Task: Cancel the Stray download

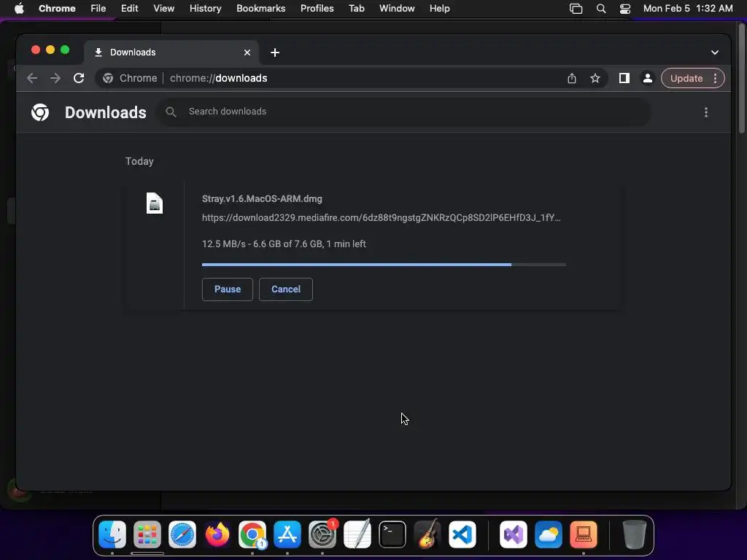Action: (x=286, y=289)
